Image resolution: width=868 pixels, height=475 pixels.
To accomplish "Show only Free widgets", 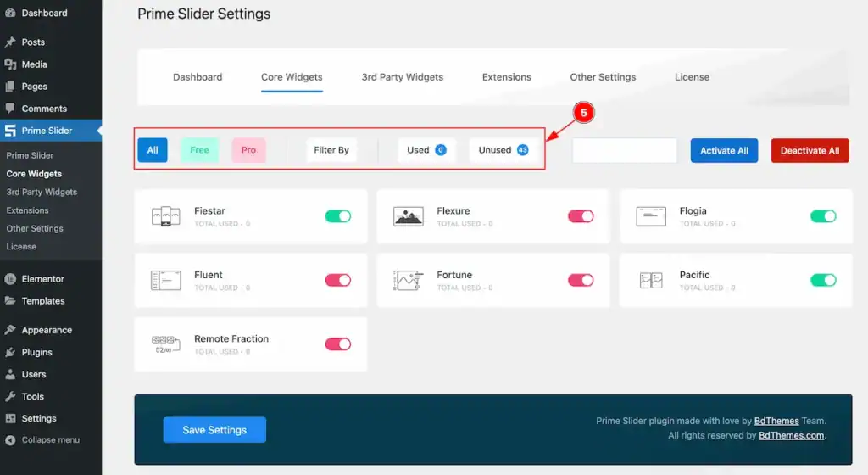I will tap(199, 150).
